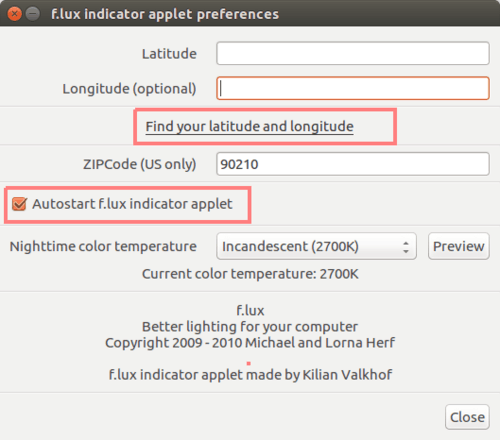Click the 'Current color temperature: 2700K' text

click(x=250, y=274)
